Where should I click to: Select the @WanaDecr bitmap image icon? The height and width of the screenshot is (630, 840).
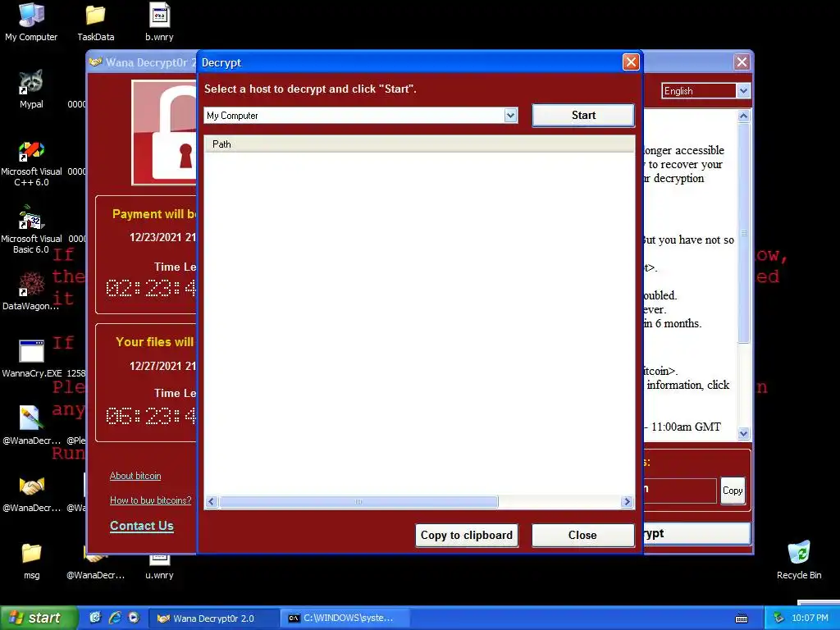click(x=31, y=426)
